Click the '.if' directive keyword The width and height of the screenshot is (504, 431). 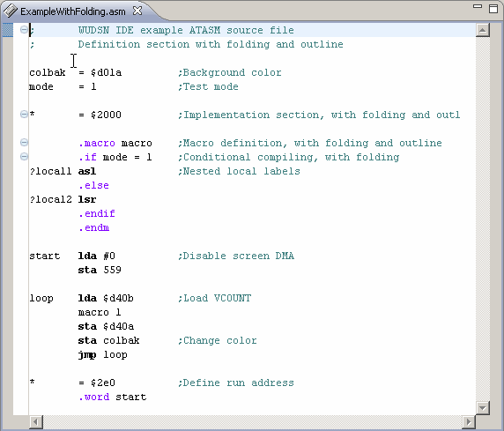pos(87,157)
